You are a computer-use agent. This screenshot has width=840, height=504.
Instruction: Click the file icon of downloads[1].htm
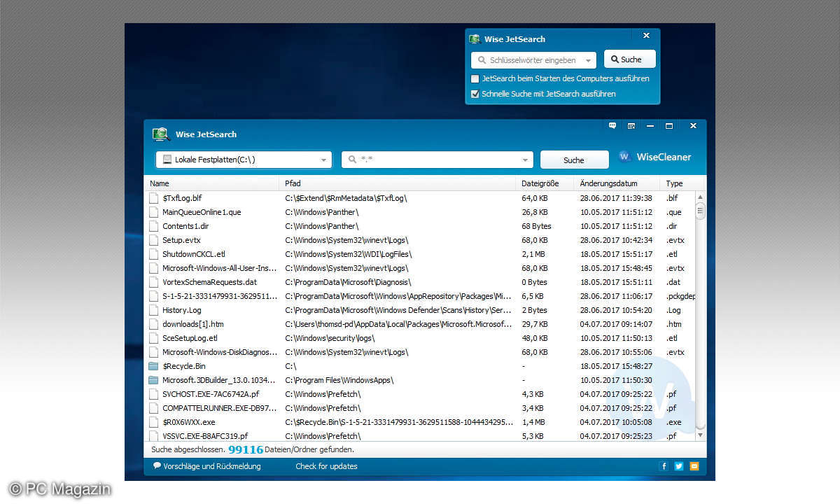point(153,324)
